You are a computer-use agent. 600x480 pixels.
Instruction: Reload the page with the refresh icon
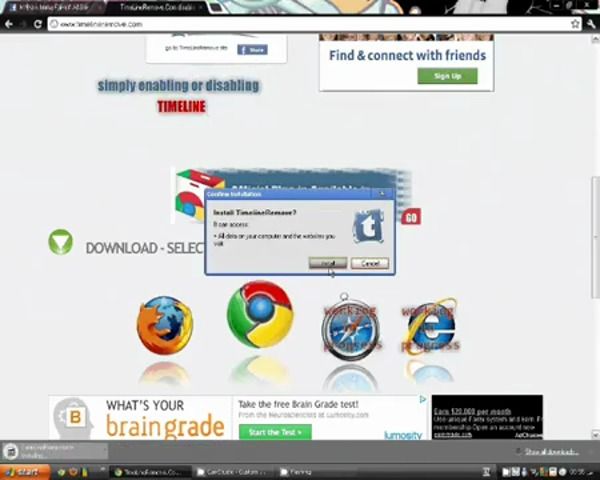click(38, 24)
